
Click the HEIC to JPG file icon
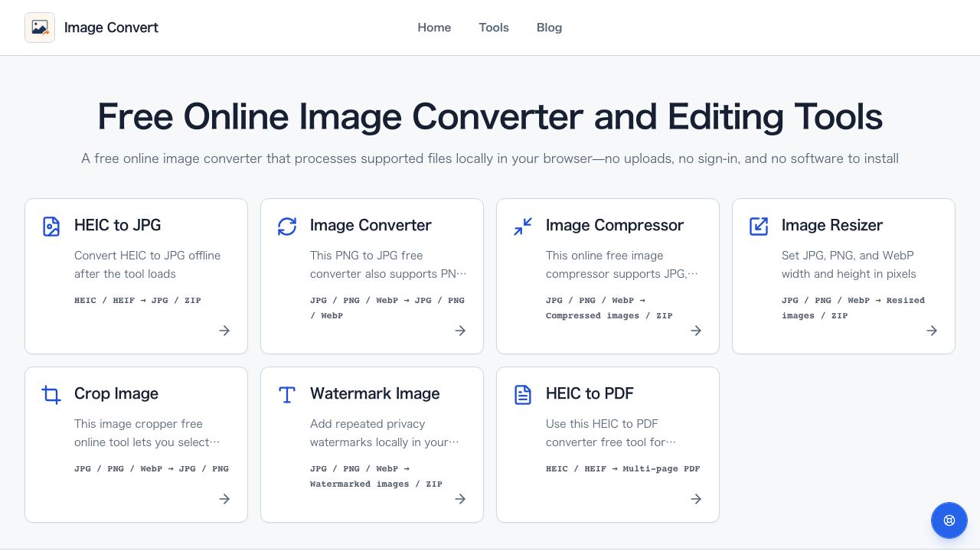pos(51,227)
